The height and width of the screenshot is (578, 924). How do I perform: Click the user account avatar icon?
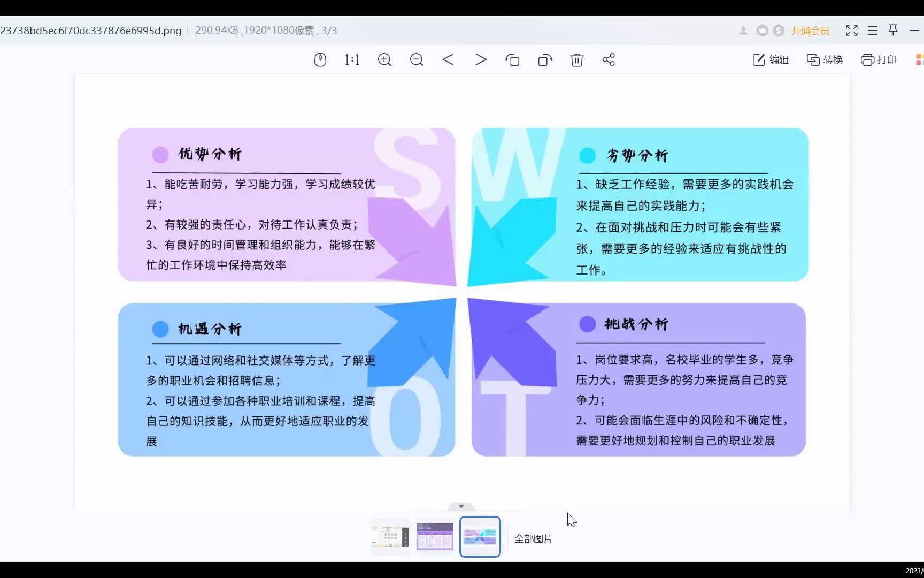click(743, 31)
